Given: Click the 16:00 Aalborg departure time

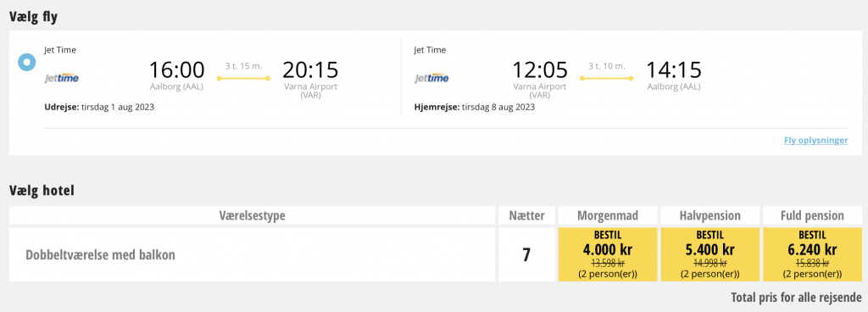Looking at the screenshot, I should tap(177, 70).
